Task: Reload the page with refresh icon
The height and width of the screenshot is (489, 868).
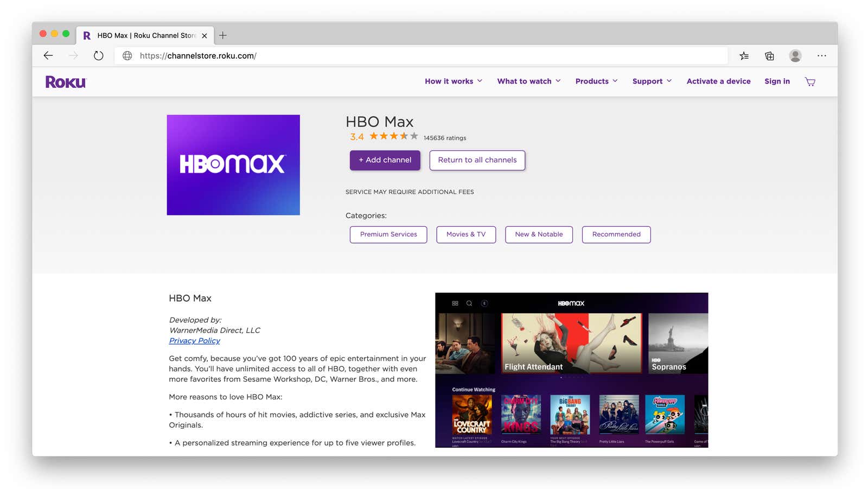Action: pyautogui.click(x=98, y=55)
